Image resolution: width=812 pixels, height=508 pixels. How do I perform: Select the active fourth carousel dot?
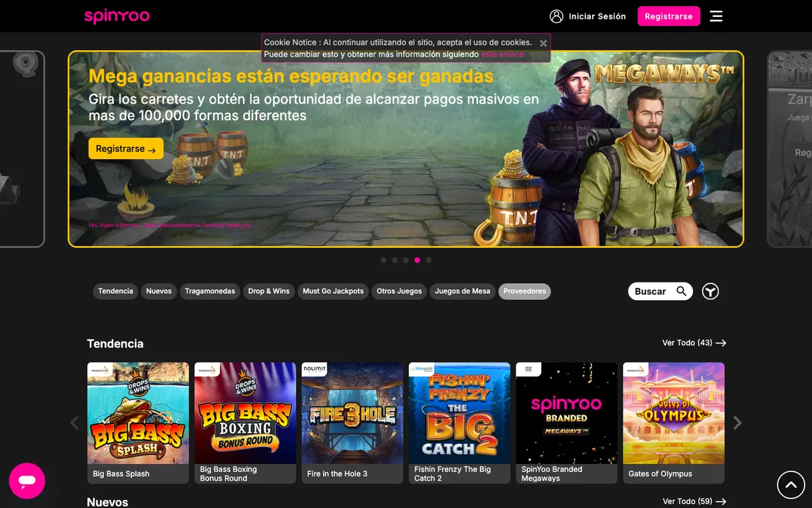tap(418, 260)
